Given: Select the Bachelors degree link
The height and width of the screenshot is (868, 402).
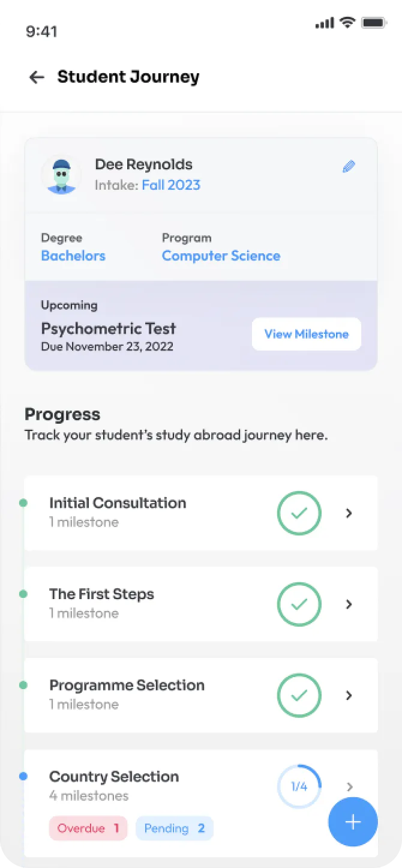Looking at the screenshot, I should (73, 256).
